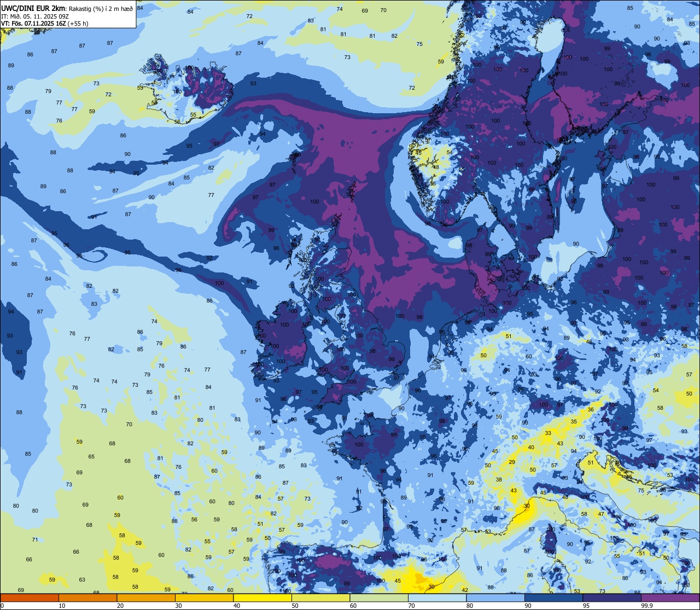Click the humidity value '38' on the map
This screenshot has height=610, width=700.
coord(499,480)
